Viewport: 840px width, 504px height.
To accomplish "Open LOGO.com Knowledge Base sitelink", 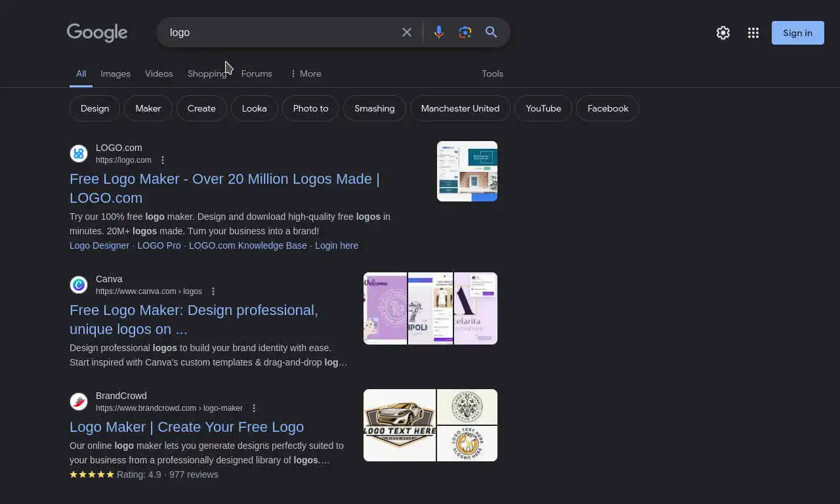I will 248,245.
